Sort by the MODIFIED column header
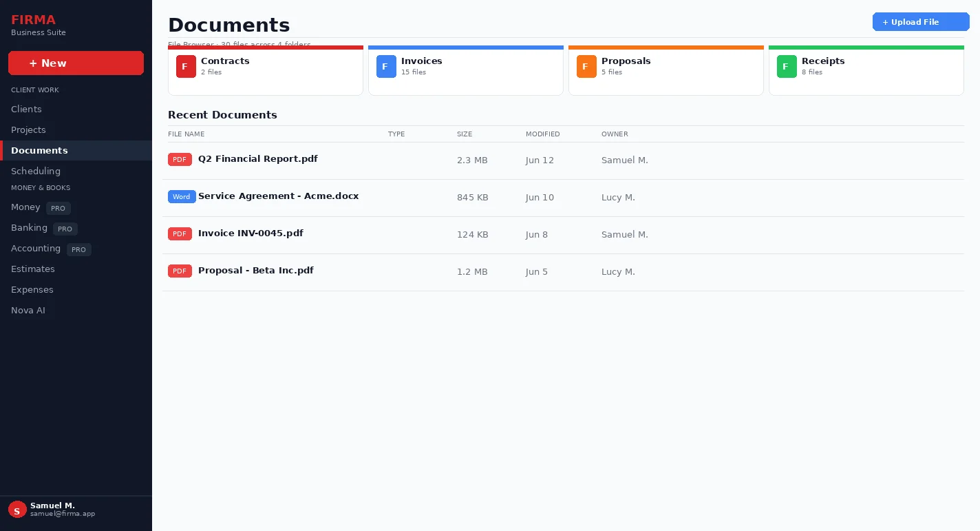 coord(543,134)
